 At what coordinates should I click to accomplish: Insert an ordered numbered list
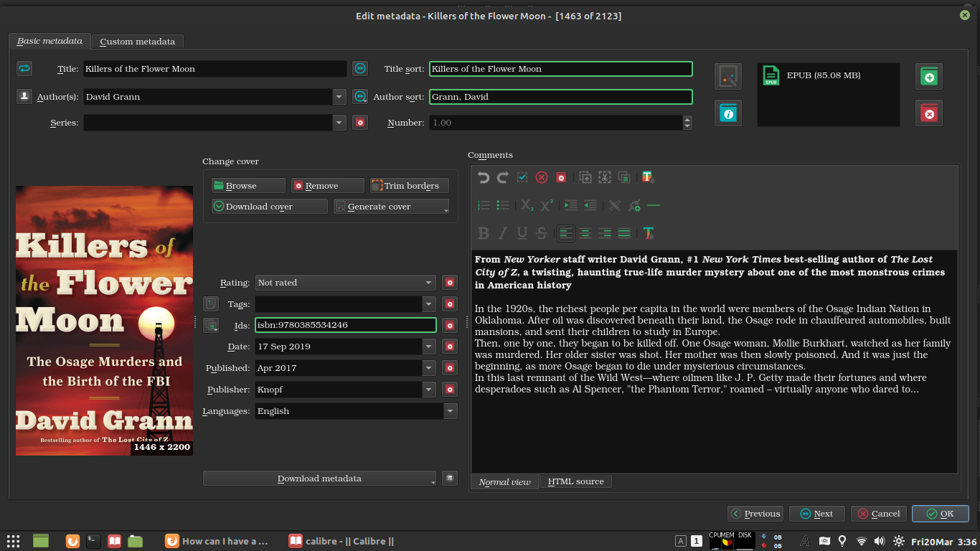tap(484, 205)
